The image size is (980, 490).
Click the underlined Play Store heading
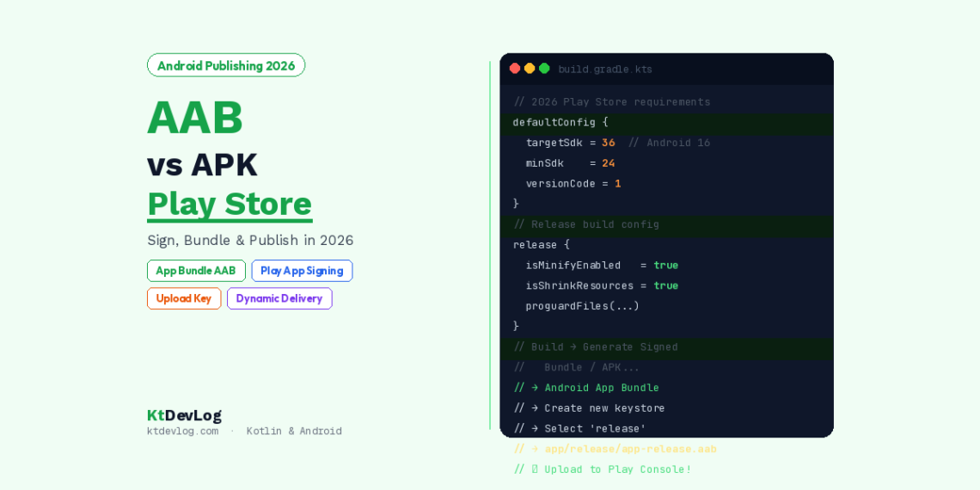(x=230, y=205)
